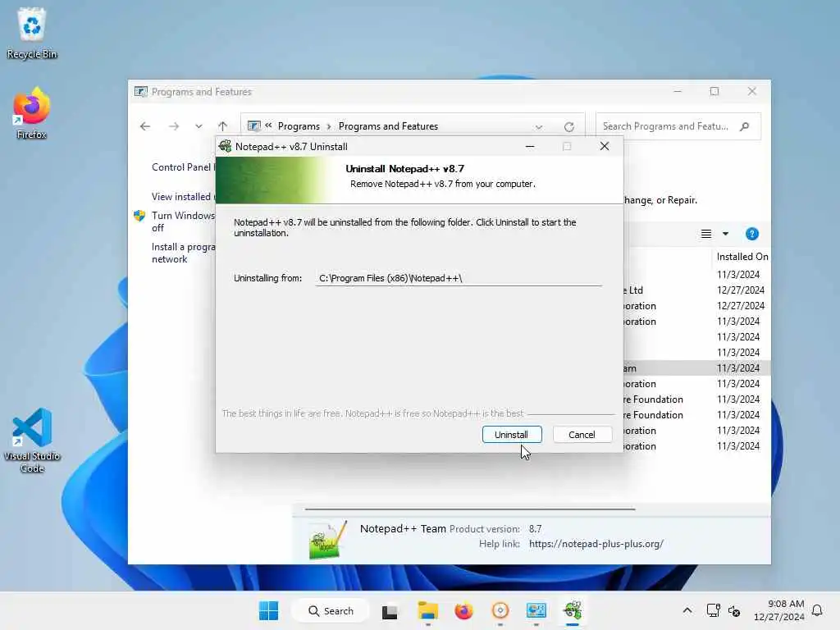Screen dimensions: 840x630
Task: Launch Firefox from the taskbar
Action: [x=463, y=610]
